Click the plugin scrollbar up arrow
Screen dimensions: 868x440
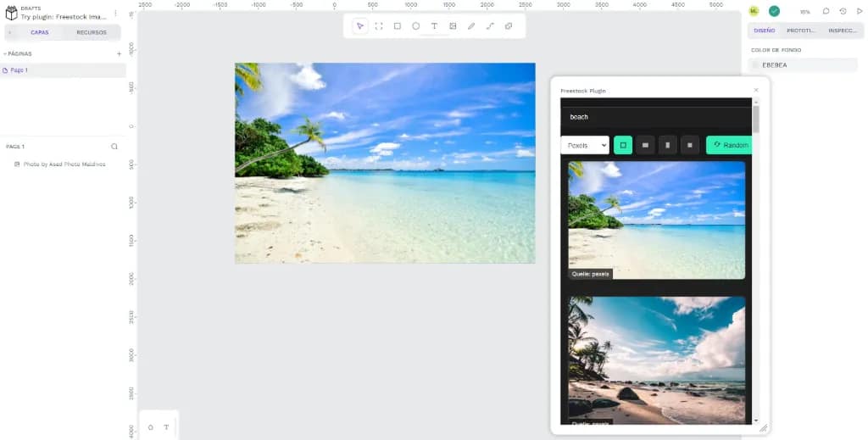coord(755,102)
